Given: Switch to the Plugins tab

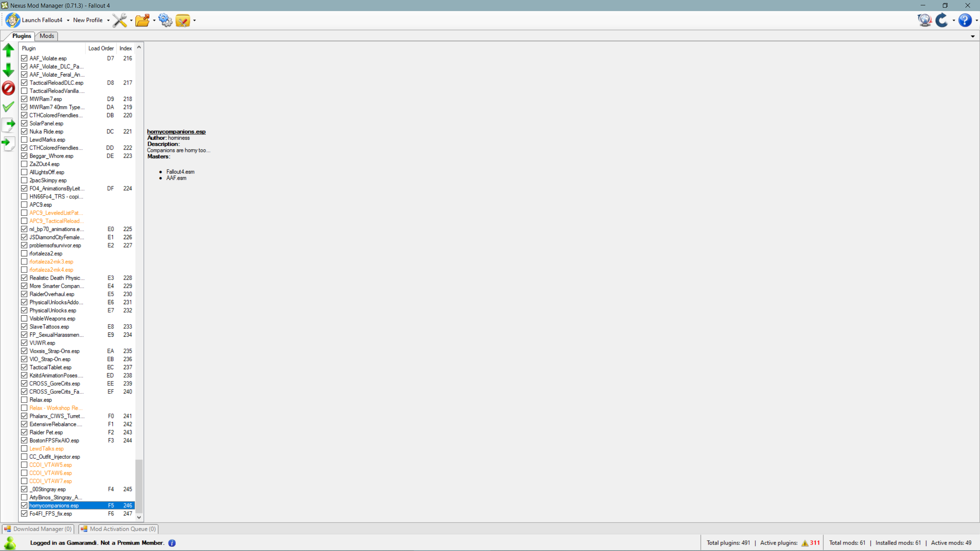Looking at the screenshot, I should coord(21,36).
